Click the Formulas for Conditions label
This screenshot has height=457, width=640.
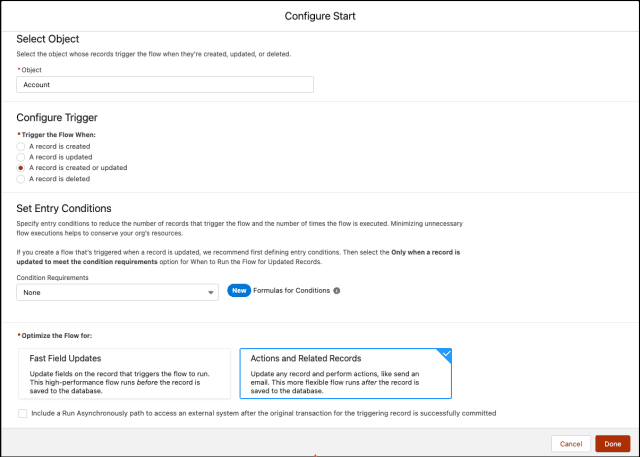click(291, 291)
